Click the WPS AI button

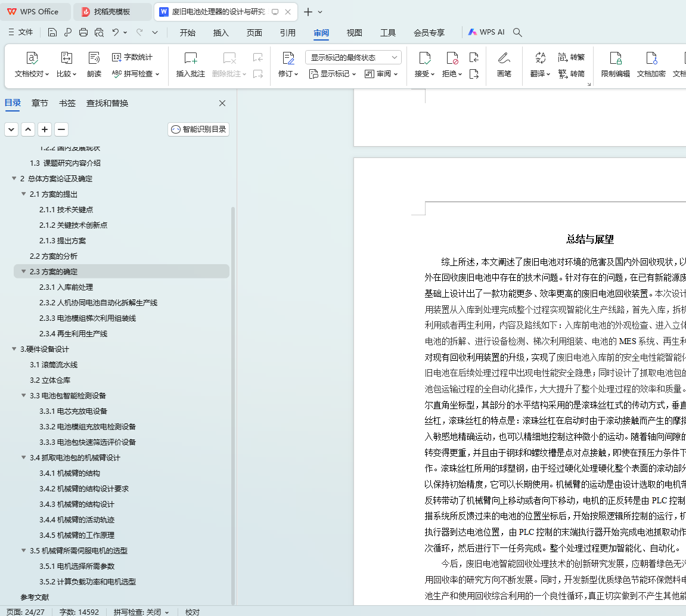[x=486, y=32]
